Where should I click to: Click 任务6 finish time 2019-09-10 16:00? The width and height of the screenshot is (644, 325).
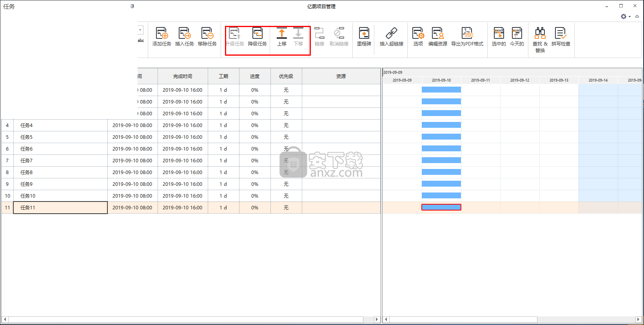point(183,149)
